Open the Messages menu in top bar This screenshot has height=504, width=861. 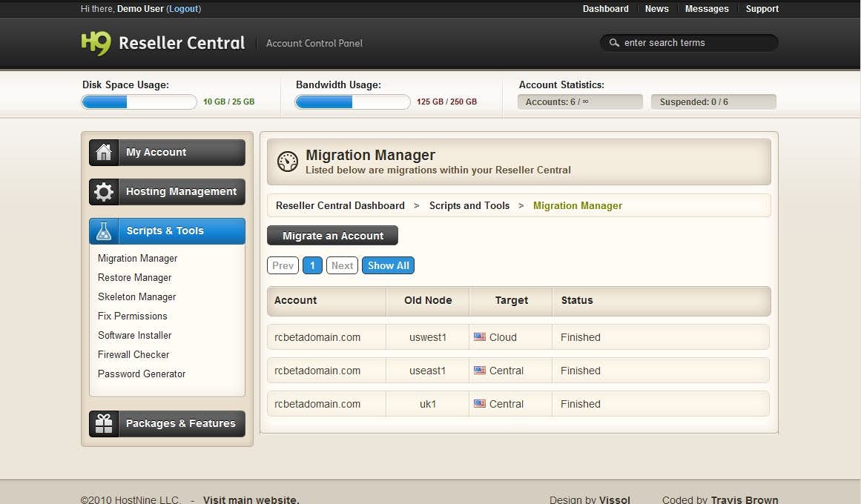[706, 9]
